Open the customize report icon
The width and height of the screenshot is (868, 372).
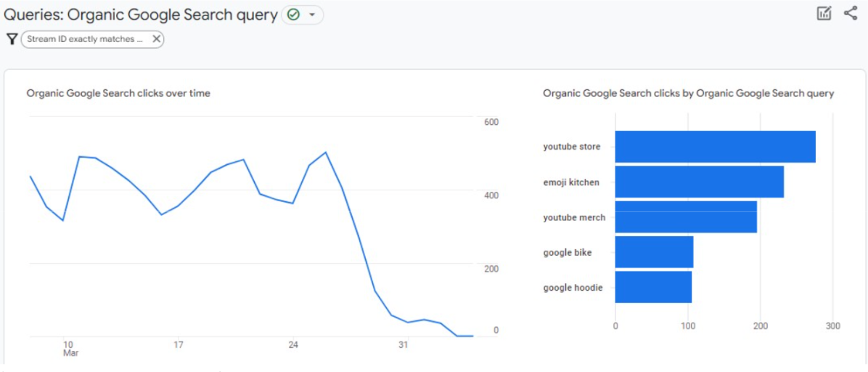pos(824,13)
